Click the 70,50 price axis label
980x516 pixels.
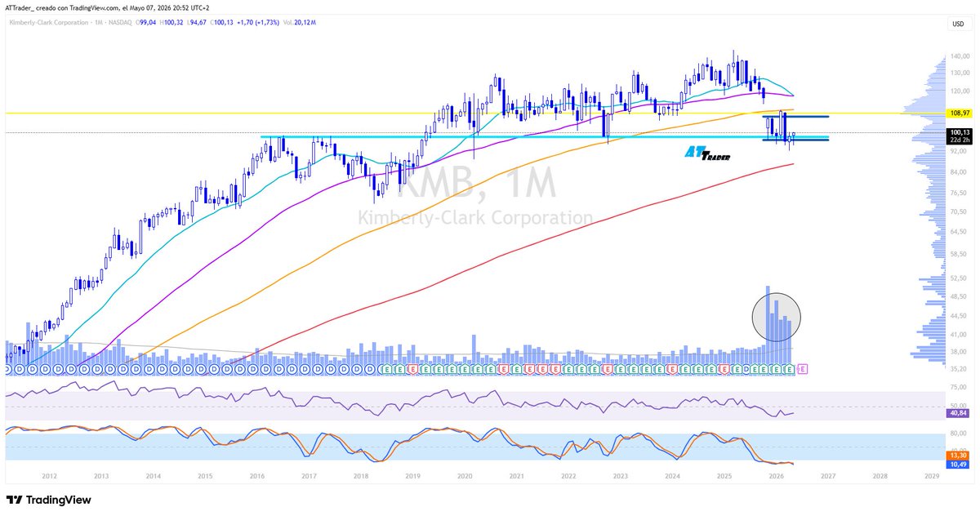click(x=957, y=211)
